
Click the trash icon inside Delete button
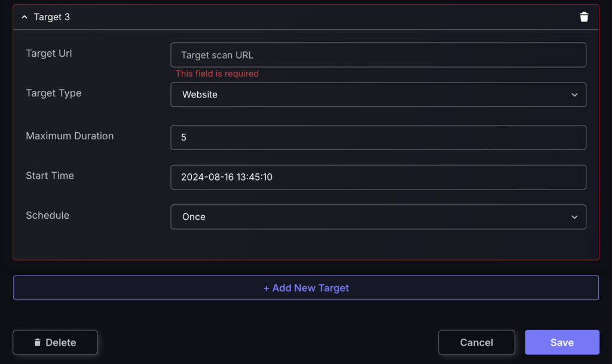pos(38,342)
